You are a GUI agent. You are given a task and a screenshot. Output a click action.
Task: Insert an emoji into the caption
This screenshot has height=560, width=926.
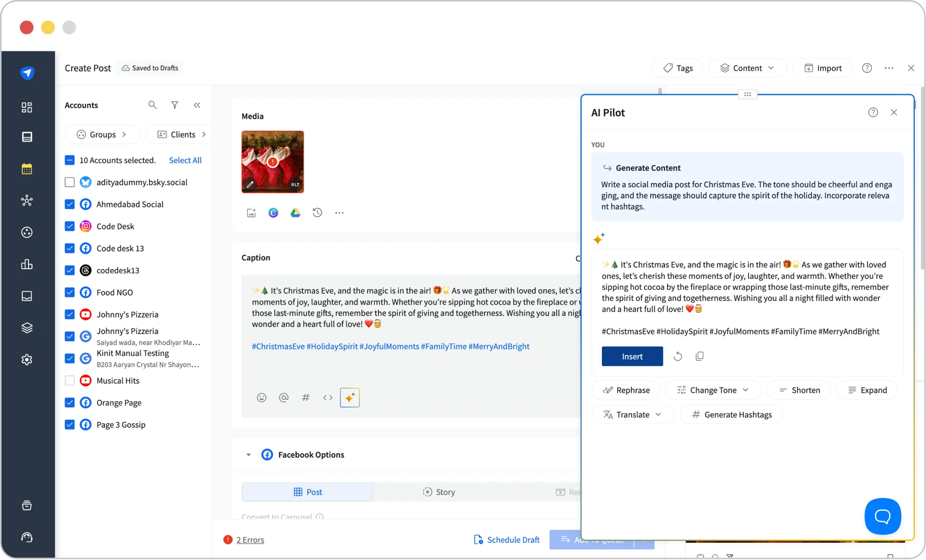pos(262,397)
